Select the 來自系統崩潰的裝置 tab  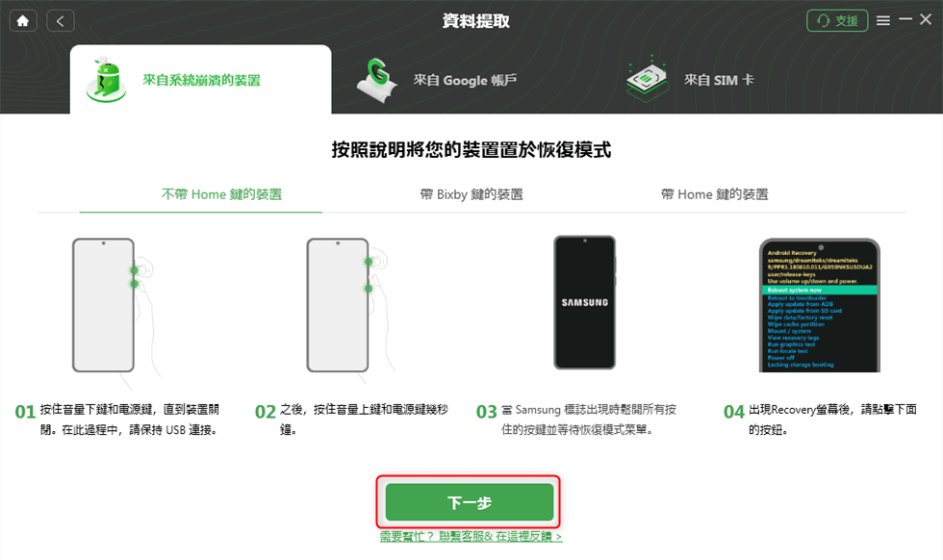coord(201,80)
